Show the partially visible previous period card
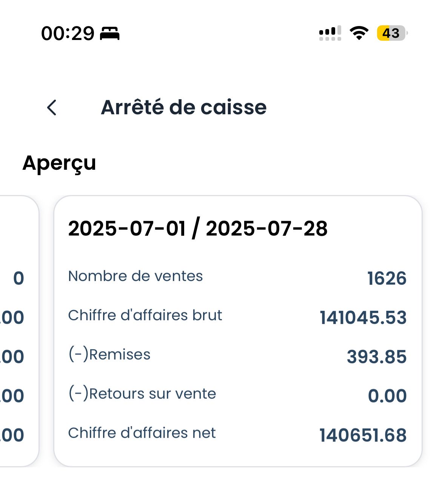This screenshot has width=445, height=504. click(x=19, y=331)
